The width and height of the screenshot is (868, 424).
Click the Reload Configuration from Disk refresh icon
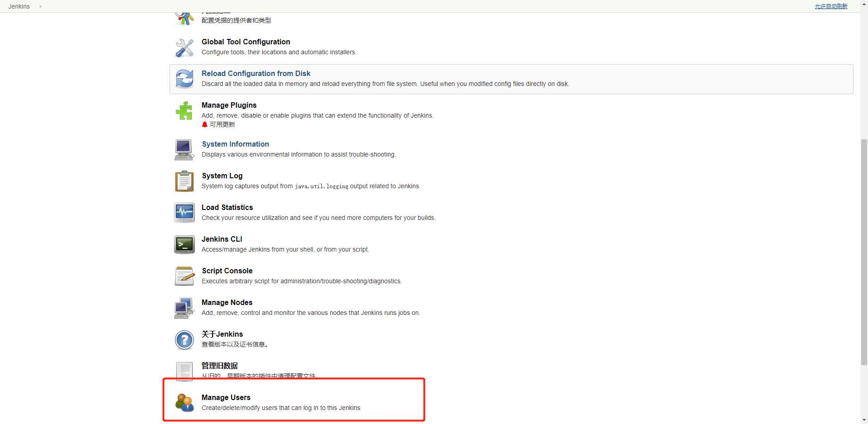pos(184,79)
